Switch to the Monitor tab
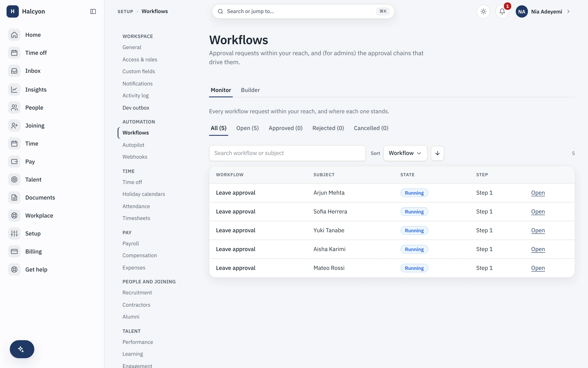Screen dimensions: 588x368 click(x=221, y=90)
